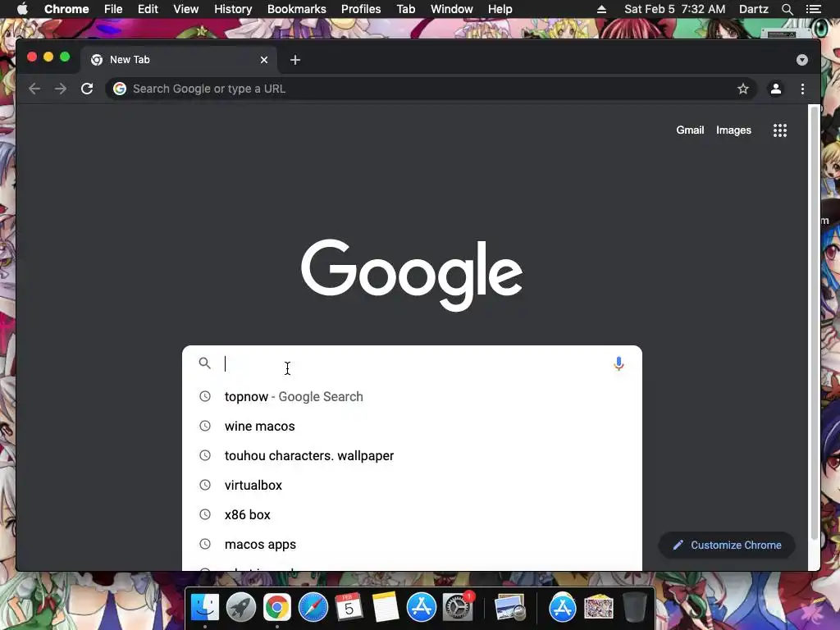Open the Google apps grid
840x630 pixels.
pyautogui.click(x=780, y=130)
